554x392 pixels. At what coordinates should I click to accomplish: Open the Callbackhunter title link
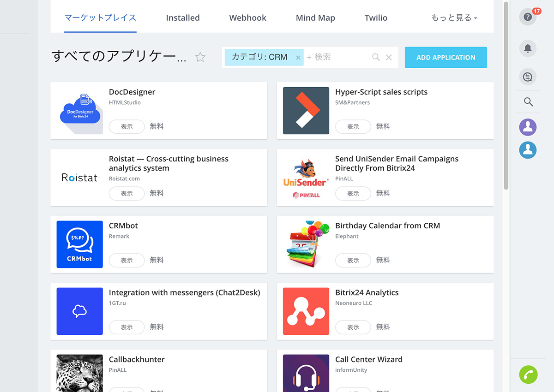137,359
